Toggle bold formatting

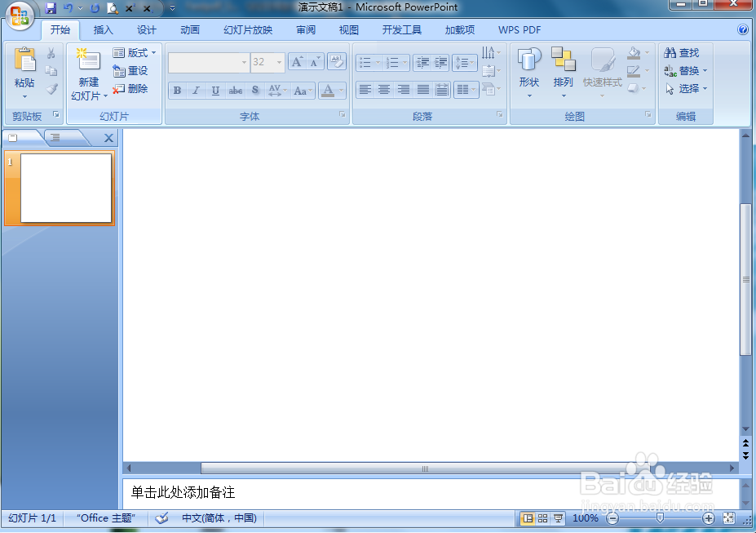tap(177, 91)
